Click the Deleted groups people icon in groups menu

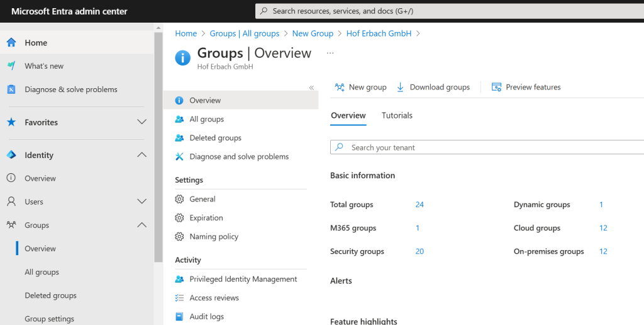179,138
